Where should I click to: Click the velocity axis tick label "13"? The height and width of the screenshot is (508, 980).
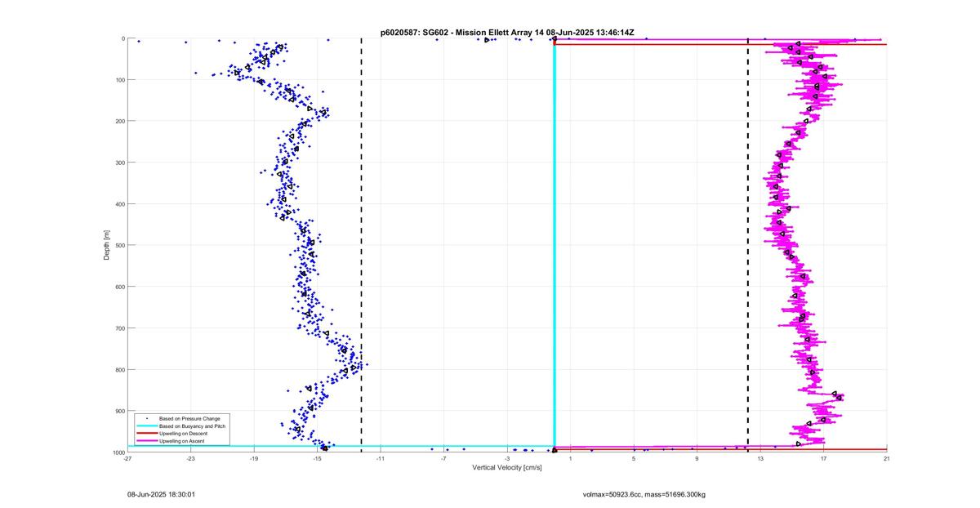click(x=760, y=459)
